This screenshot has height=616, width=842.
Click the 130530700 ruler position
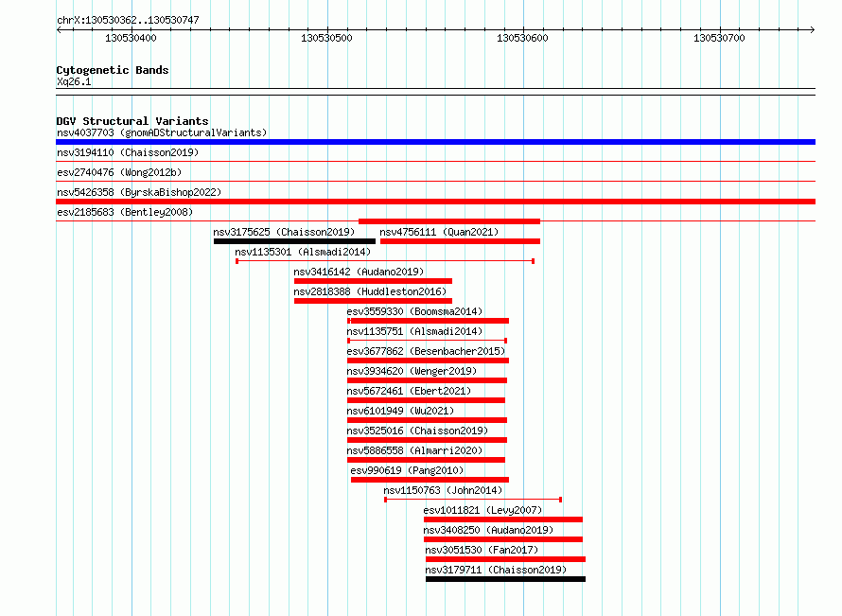tap(719, 38)
